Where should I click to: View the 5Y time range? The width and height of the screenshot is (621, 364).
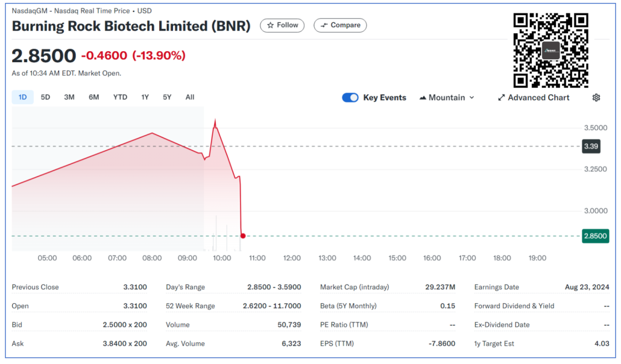coord(167,97)
